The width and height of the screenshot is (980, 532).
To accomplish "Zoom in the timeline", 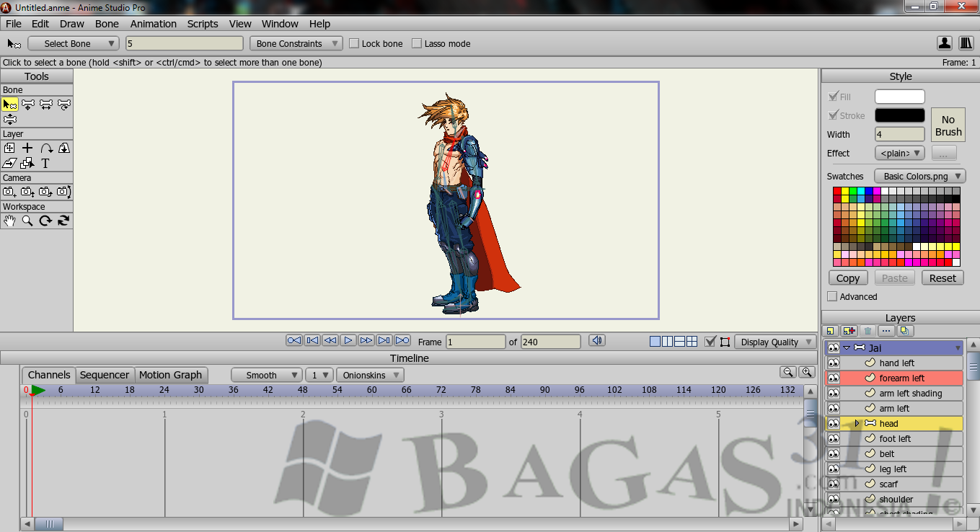I will 807,372.
